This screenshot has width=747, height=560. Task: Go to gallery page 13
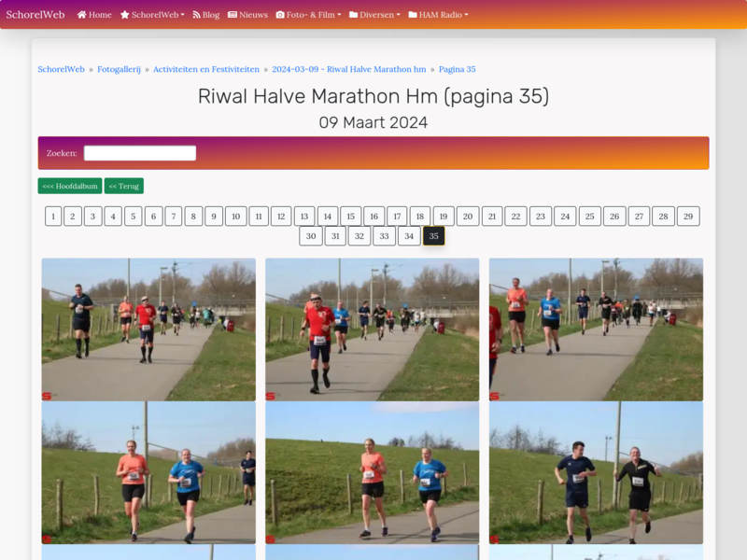point(304,217)
